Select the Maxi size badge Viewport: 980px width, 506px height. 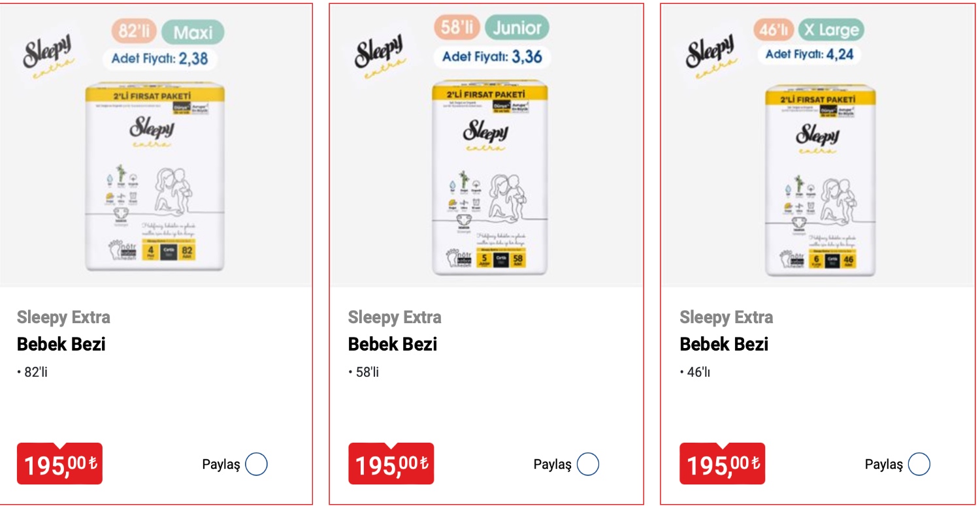pos(191,29)
